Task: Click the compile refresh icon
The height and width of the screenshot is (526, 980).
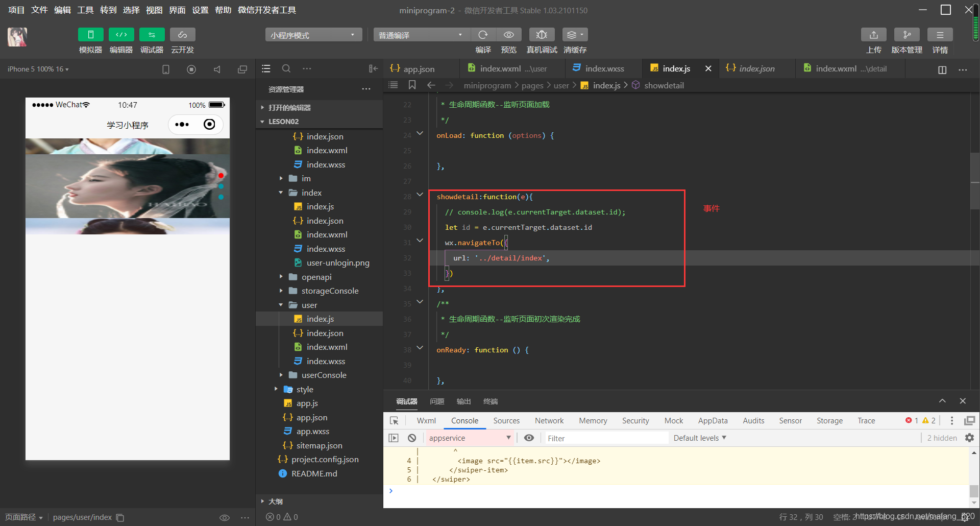Action: coord(483,35)
